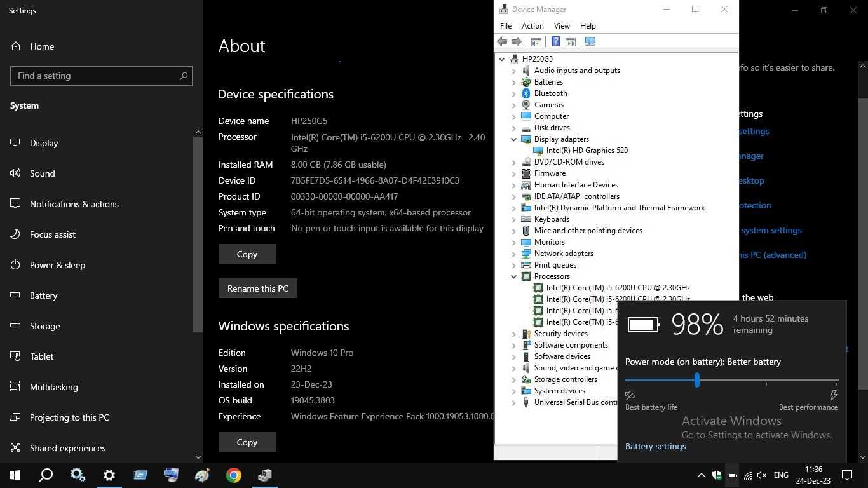This screenshot has width=868, height=488.
Task: Click the Device Manager taskbar icon
Action: pos(265,475)
